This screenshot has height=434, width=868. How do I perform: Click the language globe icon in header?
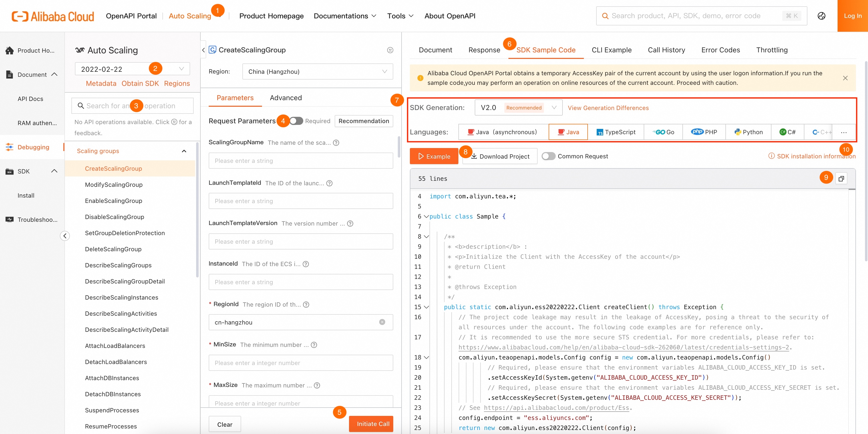pyautogui.click(x=821, y=16)
